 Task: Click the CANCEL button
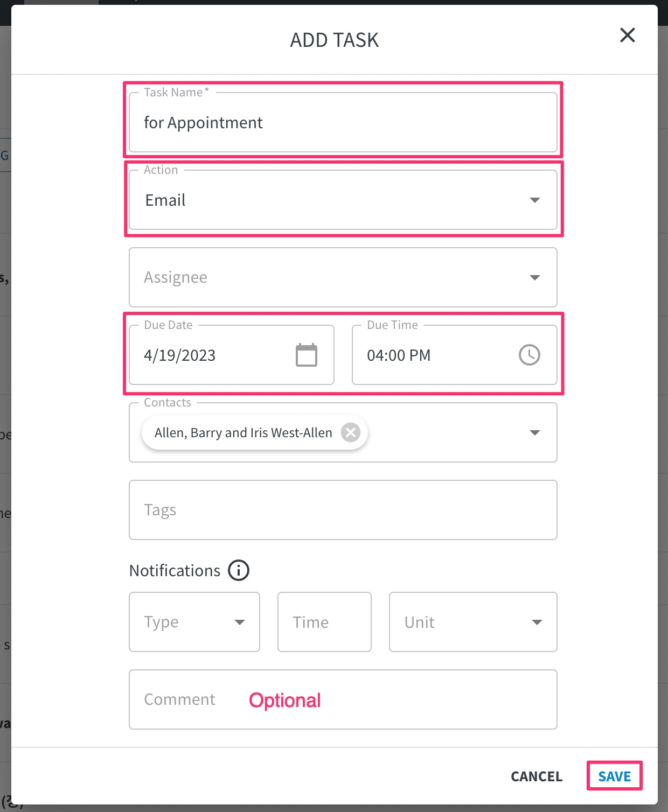coord(537,776)
